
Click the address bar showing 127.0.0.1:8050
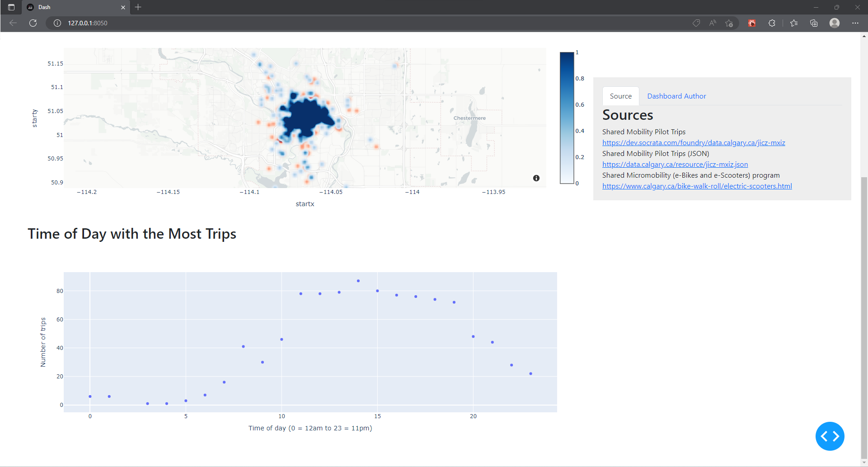pos(88,23)
